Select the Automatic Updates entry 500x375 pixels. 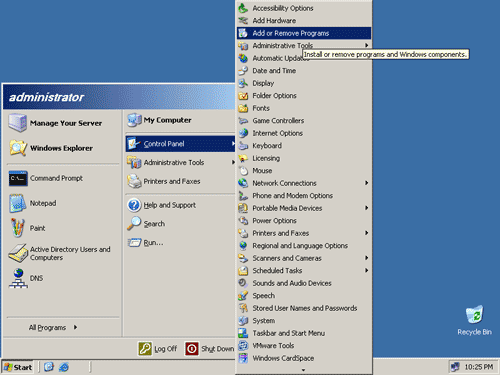304,58
